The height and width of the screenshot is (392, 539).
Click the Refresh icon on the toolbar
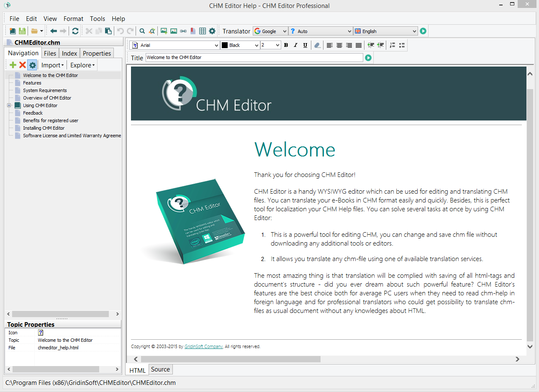(x=75, y=31)
